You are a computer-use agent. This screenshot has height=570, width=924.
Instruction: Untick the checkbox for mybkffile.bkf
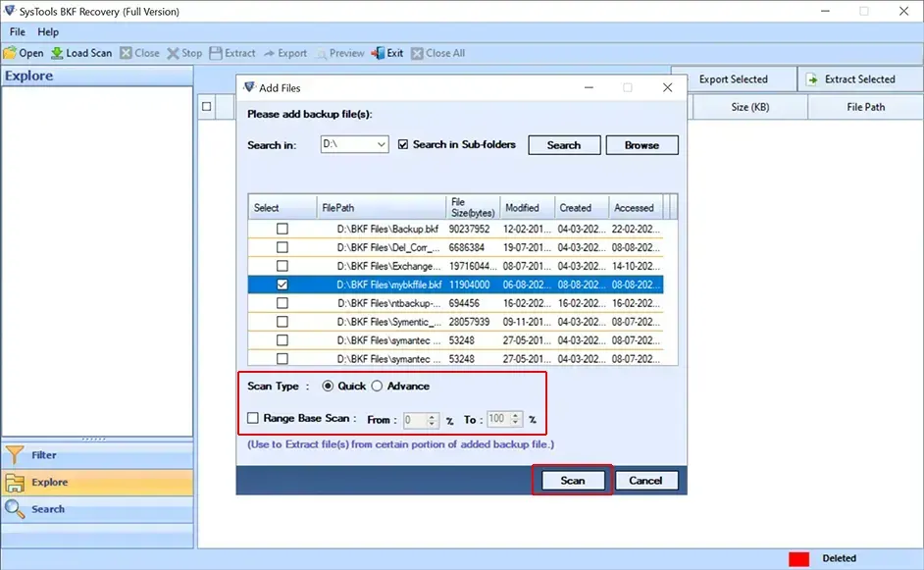pyautogui.click(x=282, y=285)
